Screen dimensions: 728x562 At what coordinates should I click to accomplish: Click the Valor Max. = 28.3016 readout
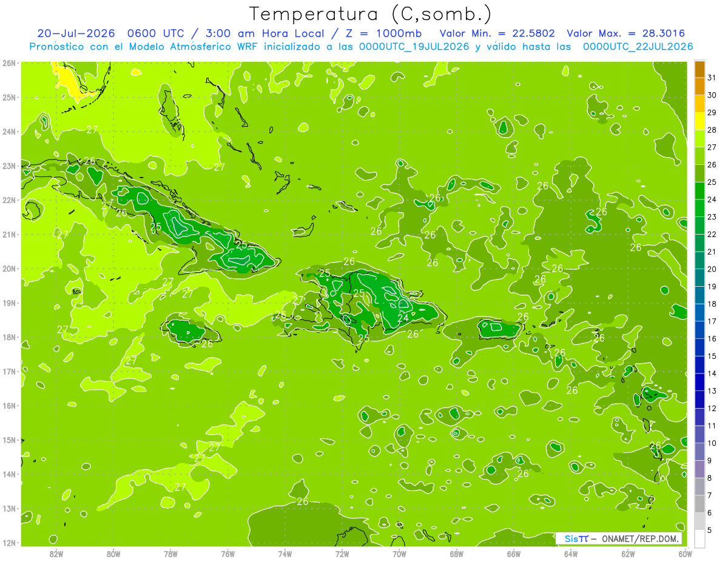tap(625, 33)
